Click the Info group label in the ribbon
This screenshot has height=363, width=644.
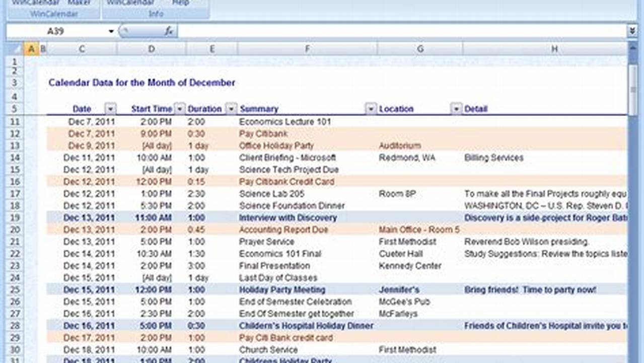click(x=156, y=14)
